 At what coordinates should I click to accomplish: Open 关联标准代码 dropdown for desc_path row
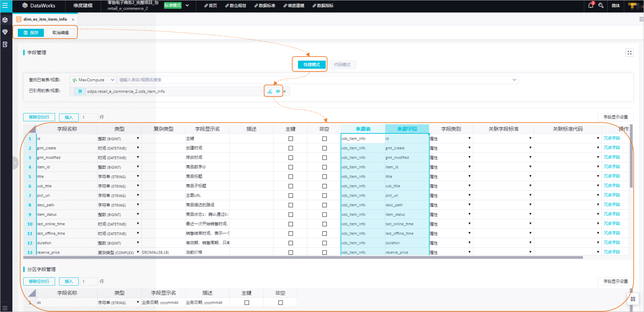click(x=598, y=205)
